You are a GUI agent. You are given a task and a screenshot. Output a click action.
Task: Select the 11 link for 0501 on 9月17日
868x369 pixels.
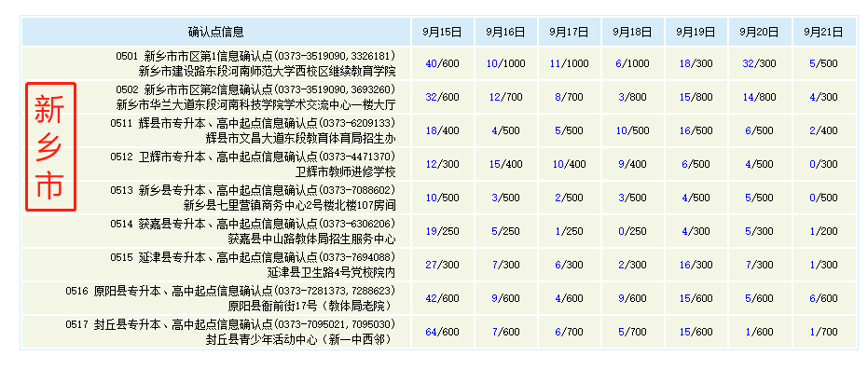tap(556, 63)
